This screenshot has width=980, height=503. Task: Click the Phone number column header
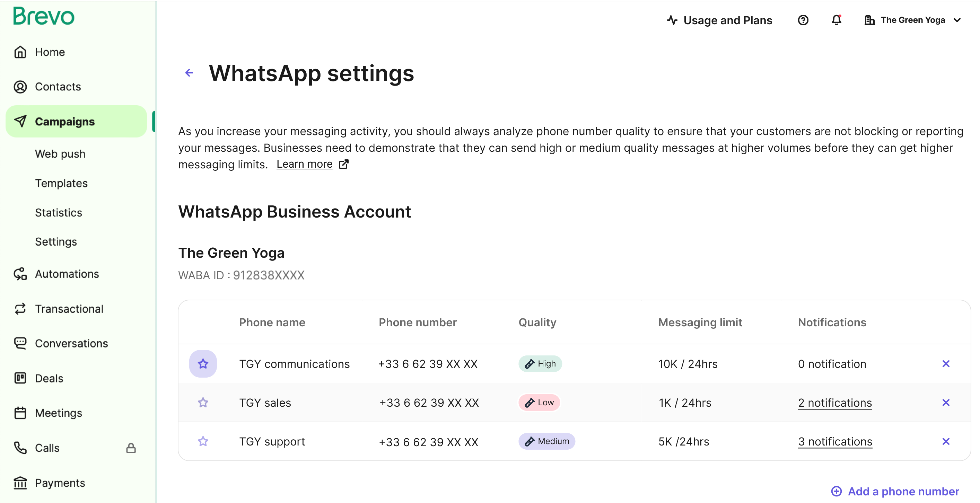coord(417,323)
